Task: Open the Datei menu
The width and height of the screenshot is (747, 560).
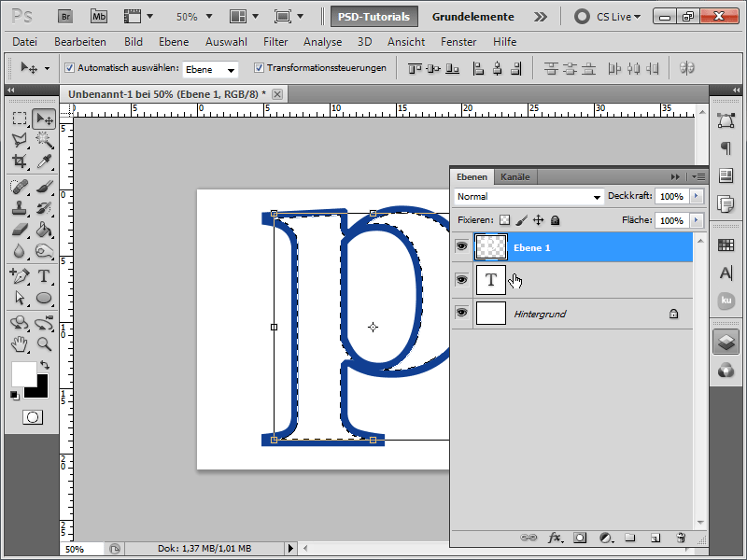Action: pyautogui.click(x=25, y=42)
